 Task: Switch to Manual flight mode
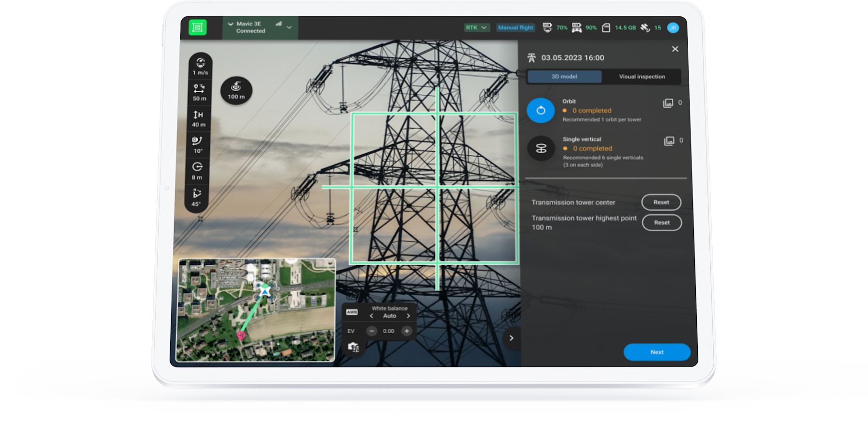[x=515, y=27]
